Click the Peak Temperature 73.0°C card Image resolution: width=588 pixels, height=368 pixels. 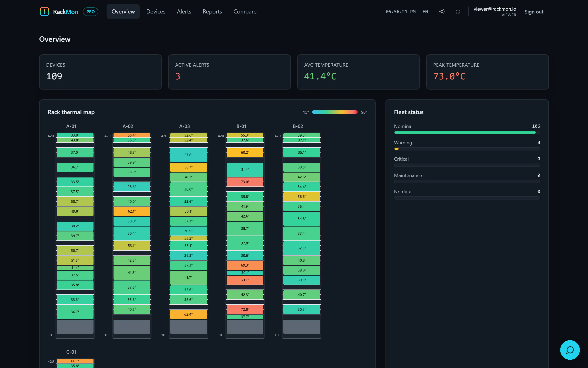487,72
